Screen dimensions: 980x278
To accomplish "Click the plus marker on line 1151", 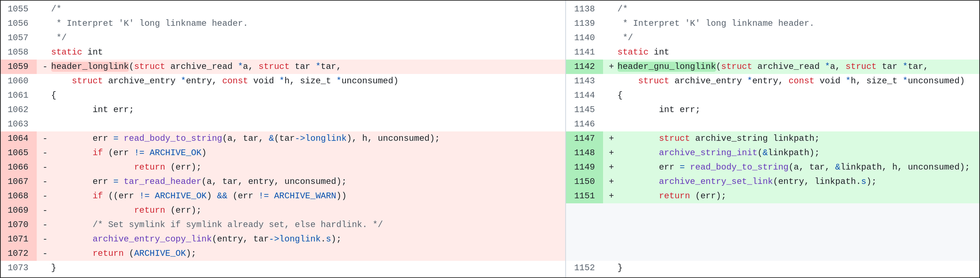I will (x=611, y=196).
